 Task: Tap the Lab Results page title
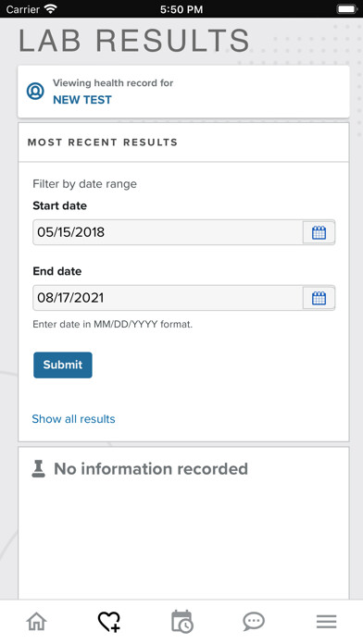(x=134, y=41)
